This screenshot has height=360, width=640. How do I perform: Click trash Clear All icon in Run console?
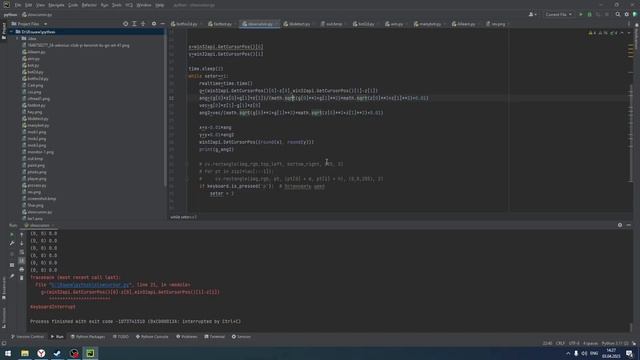tap(22, 278)
